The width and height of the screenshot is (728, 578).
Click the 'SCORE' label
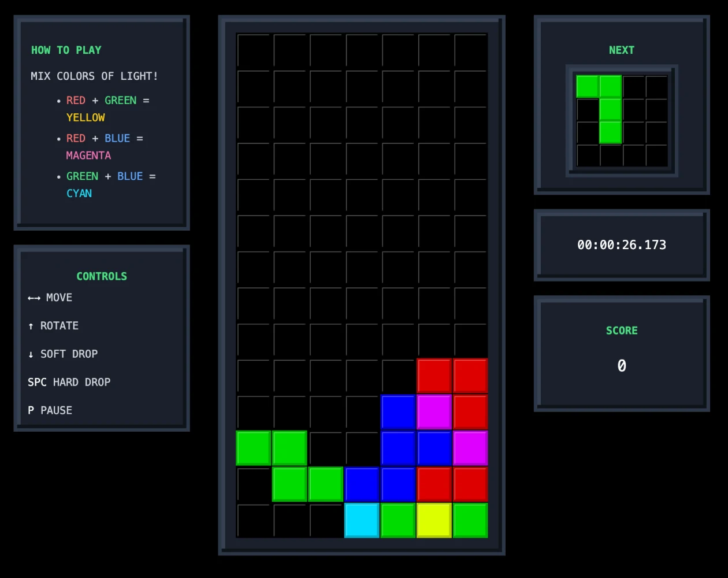click(622, 331)
